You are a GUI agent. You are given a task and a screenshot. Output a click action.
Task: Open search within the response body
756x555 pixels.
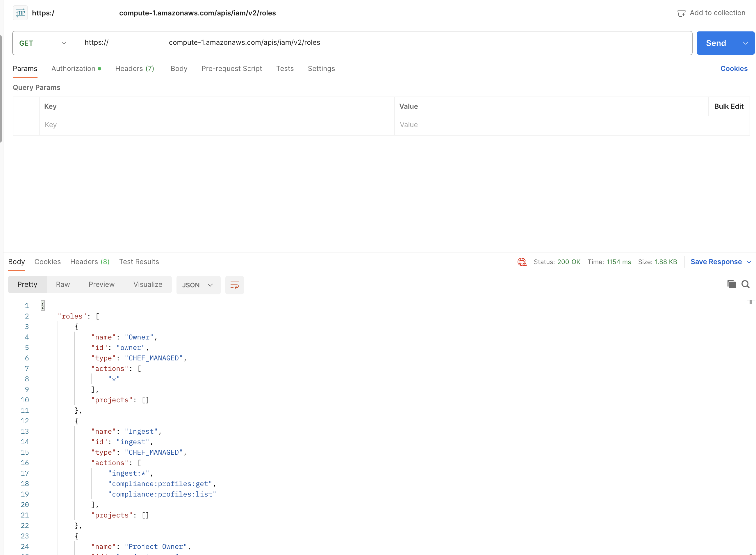[746, 284]
